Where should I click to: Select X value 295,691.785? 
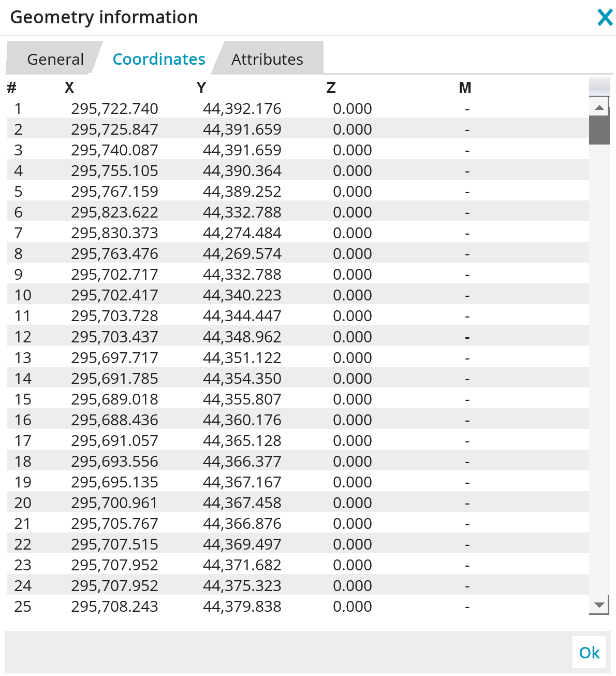click(114, 379)
